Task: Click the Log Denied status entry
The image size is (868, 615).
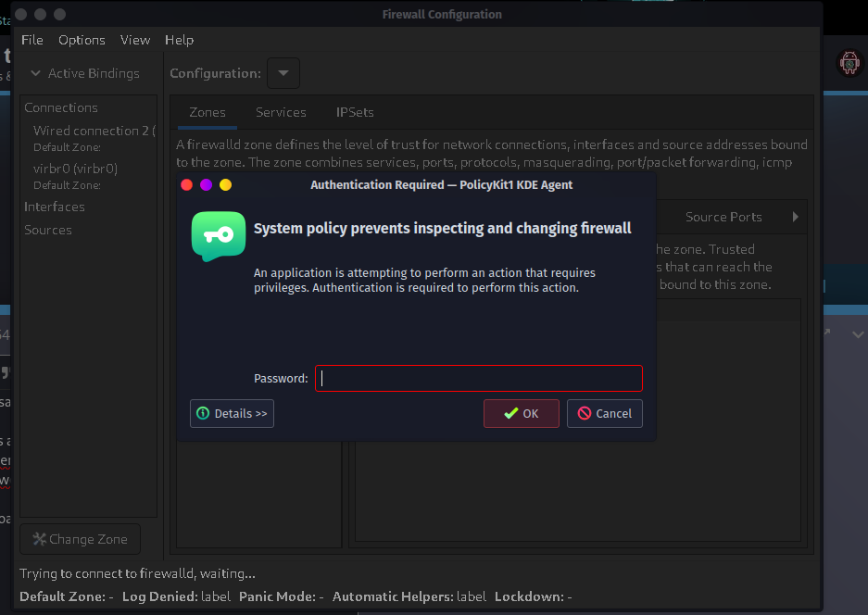Action: click(x=176, y=596)
